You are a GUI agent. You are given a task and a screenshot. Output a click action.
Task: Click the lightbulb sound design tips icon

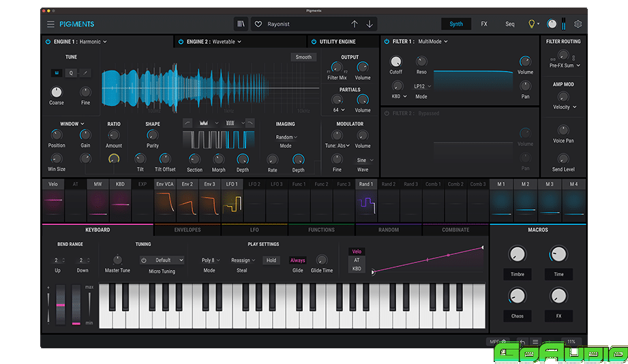click(531, 24)
